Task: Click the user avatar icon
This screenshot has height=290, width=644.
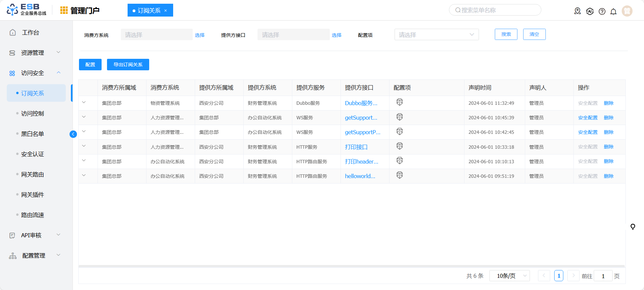Action: click(627, 11)
